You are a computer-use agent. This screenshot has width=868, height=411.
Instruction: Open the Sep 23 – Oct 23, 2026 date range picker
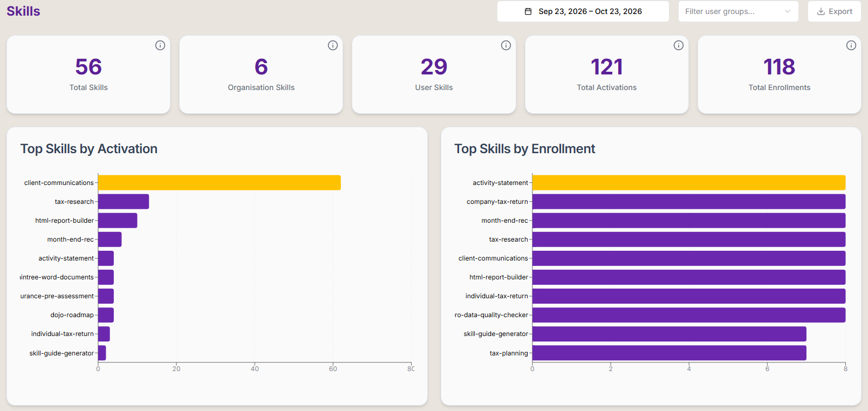(x=583, y=11)
